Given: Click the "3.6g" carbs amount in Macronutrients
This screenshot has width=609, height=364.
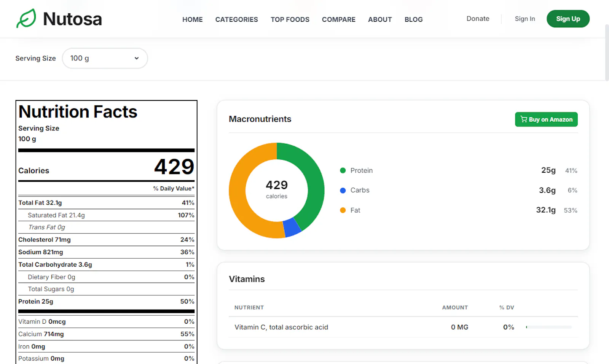Looking at the screenshot, I should coord(547,190).
